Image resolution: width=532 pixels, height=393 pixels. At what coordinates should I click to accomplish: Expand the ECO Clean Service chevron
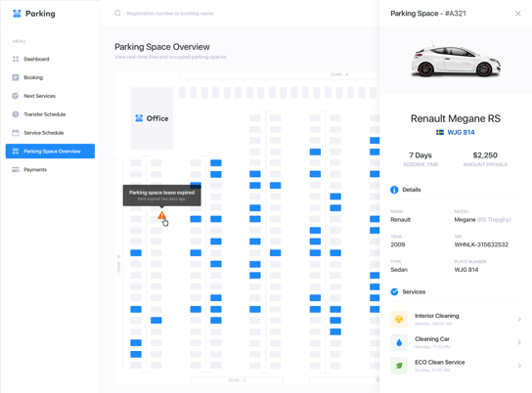(x=519, y=366)
